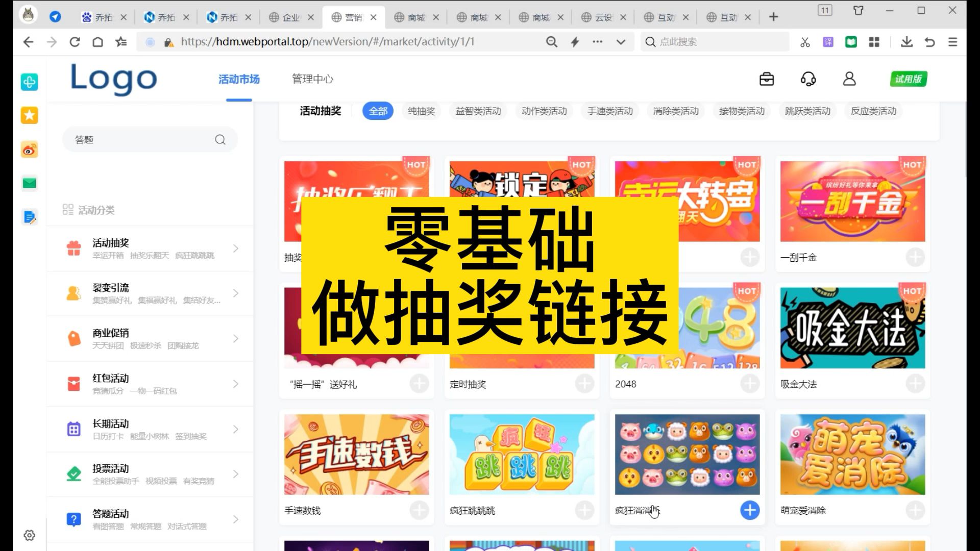980x551 pixels.
Task: Open the Weibo sidebar icon
Action: click(x=29, y=149)
